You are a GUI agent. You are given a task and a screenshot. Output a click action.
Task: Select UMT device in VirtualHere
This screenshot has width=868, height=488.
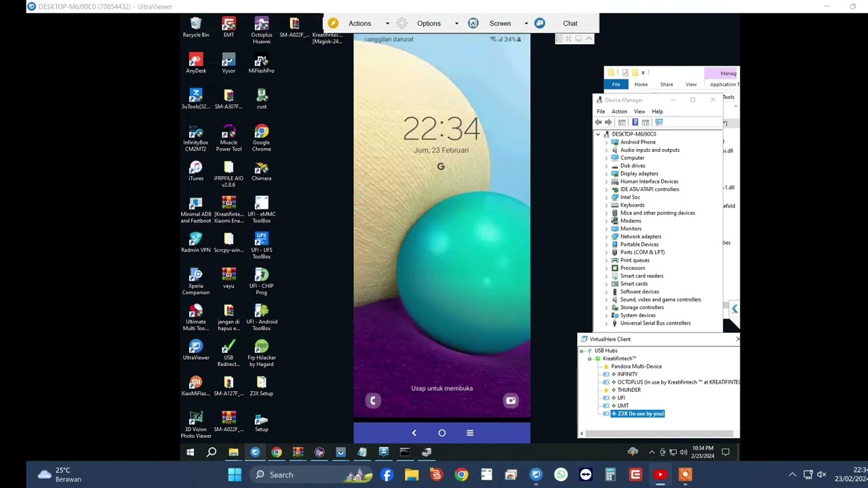pyautogui.click(x=623, y=406)
